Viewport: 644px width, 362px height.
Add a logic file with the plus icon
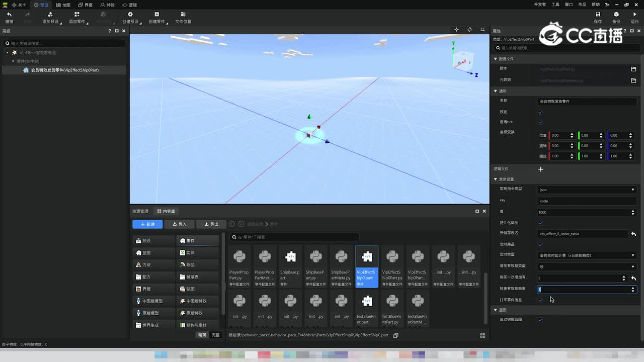(541, 169)
